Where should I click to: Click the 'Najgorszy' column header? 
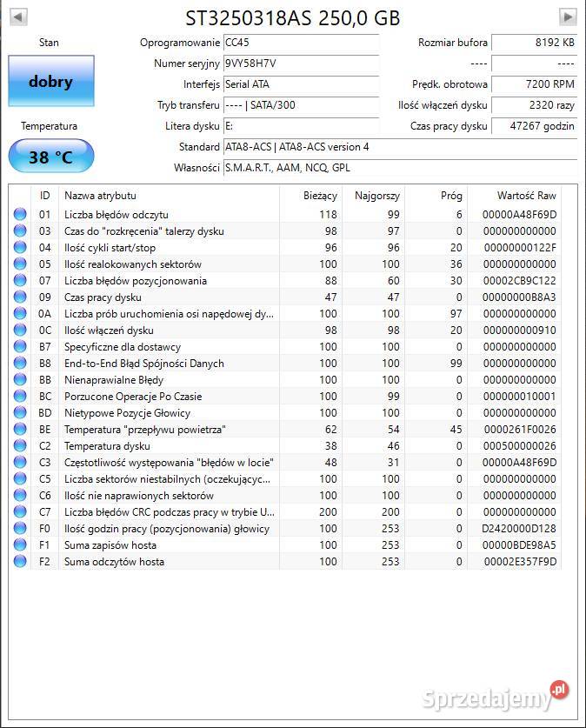376,196
